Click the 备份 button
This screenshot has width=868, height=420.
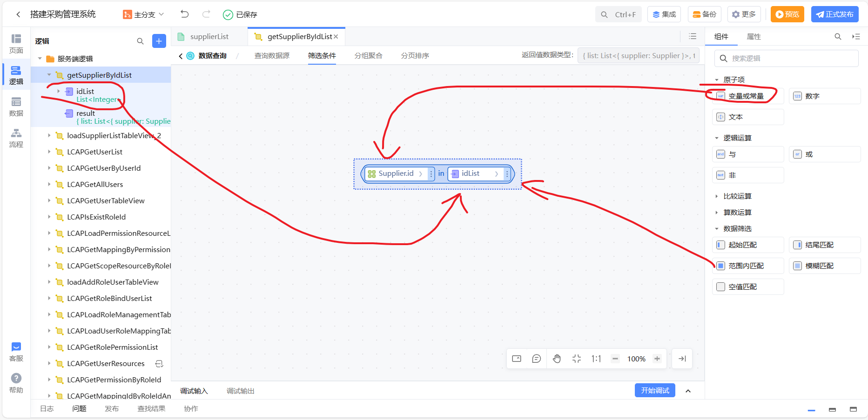[x=705, y=14]
